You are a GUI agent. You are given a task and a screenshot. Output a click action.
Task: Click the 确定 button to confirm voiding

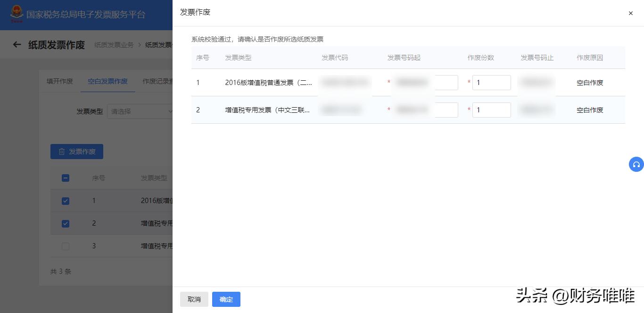(x=226, y=299)
